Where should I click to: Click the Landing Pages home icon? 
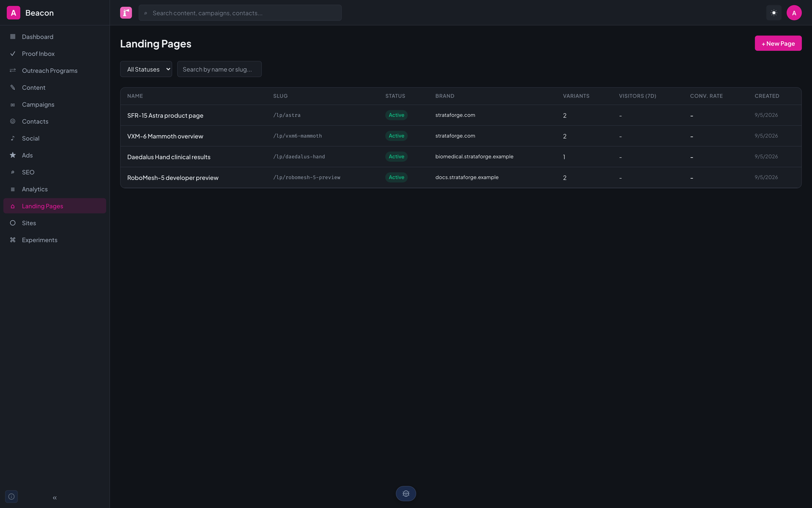click(12, 206)
